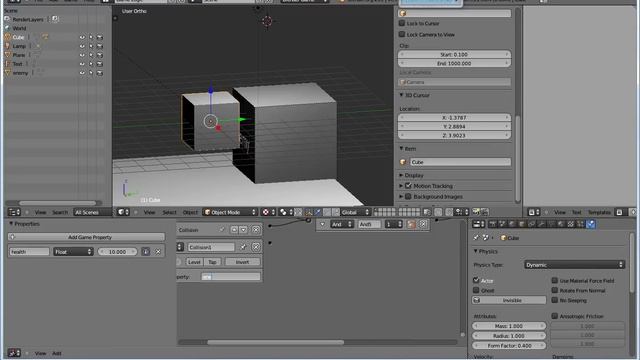Click the Invert sensor button
Screen dimensions: 640x360
(x=242, y=262)
